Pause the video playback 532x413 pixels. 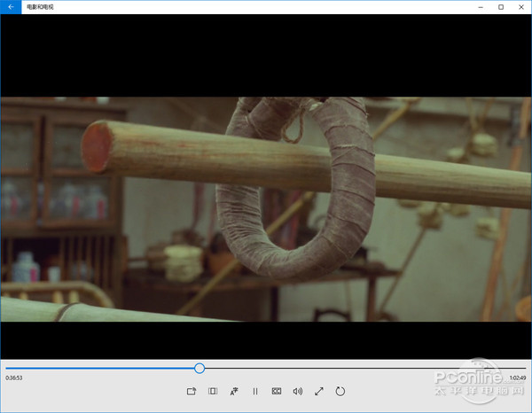point(255,392)
